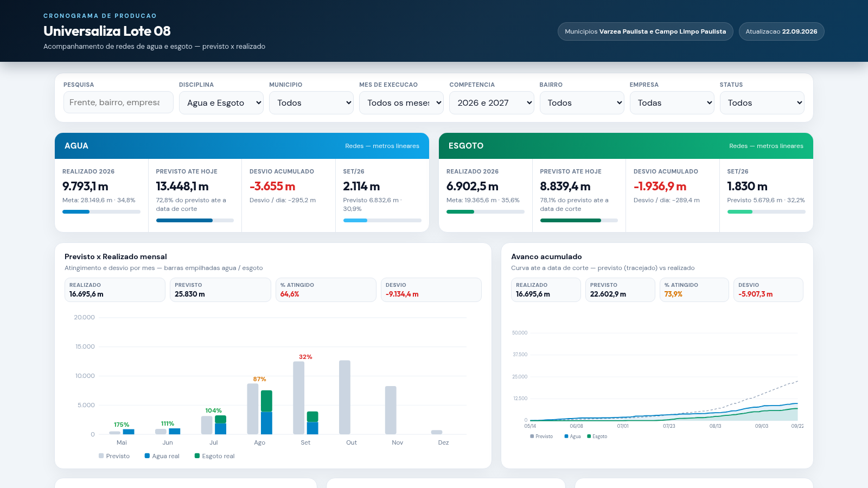Click Agua Realizado 2026 progress bar
The height and width of the screenshot is (488, 868).
(101, 211)
